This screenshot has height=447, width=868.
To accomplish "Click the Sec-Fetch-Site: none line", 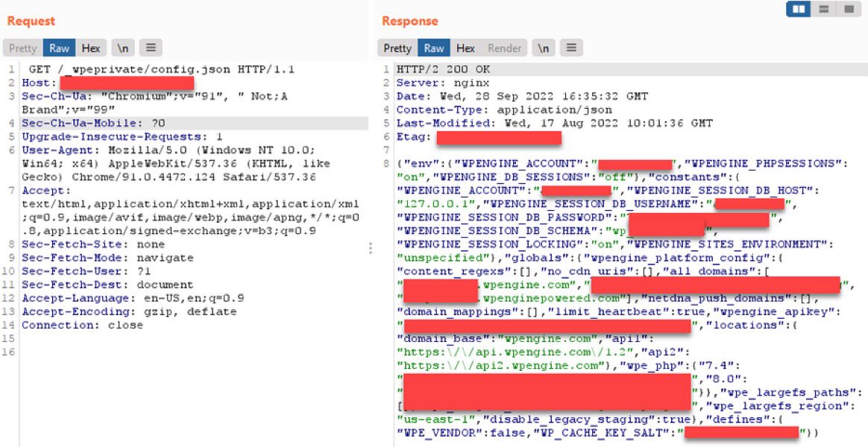I will (93, 244).
